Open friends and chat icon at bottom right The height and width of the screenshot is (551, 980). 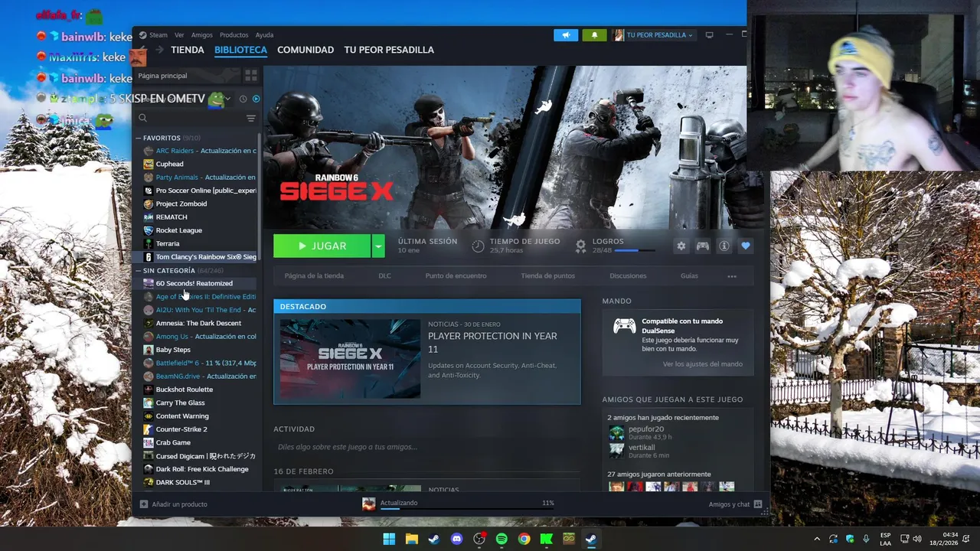(758, 504)
